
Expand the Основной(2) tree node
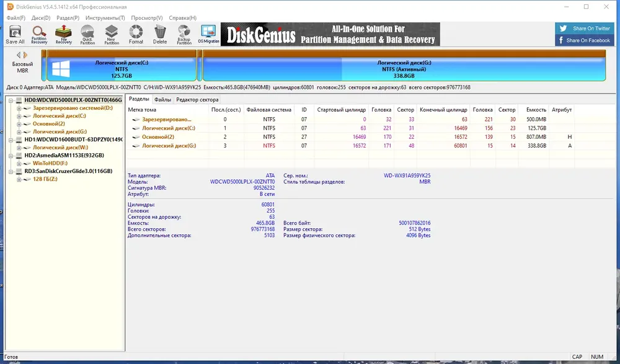coord(19,124)
